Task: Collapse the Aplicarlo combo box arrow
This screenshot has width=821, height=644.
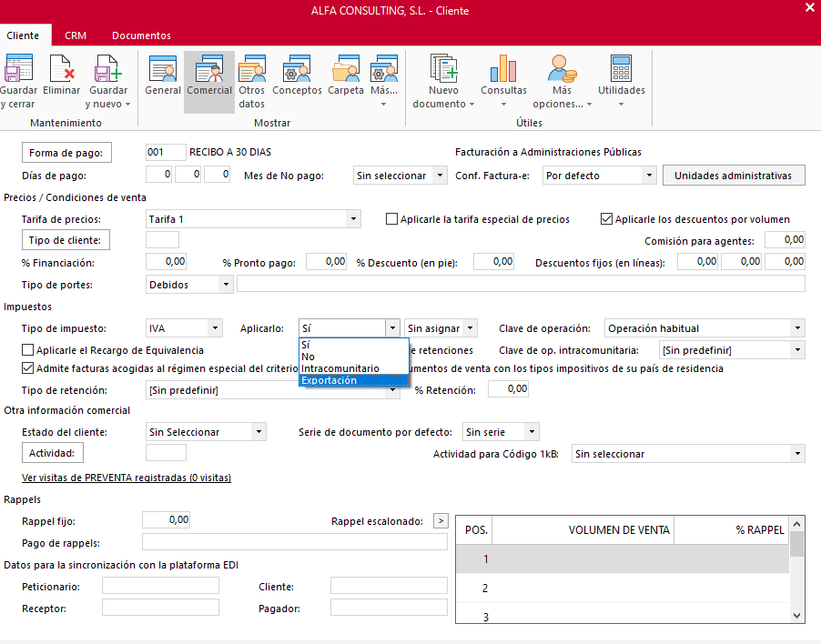Action: point(392,328)
